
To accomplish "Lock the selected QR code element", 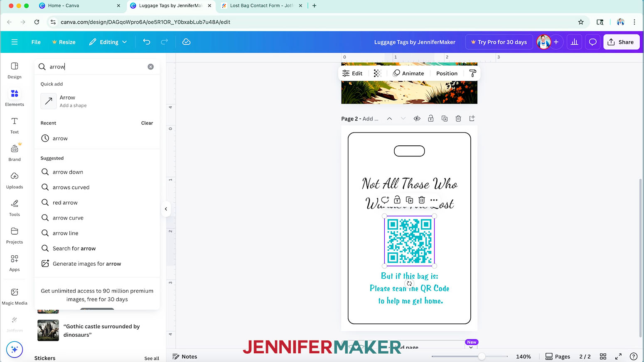I will coord(397,200).
